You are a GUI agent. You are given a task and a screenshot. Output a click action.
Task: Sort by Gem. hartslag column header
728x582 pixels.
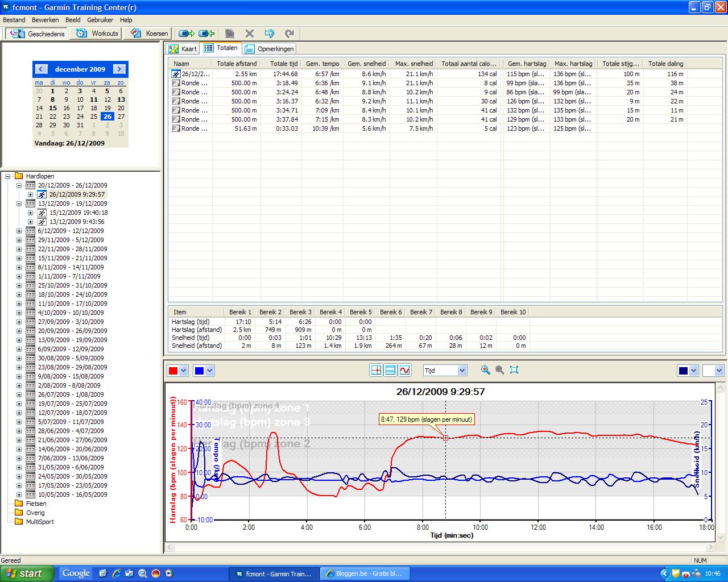coord(527,64)
